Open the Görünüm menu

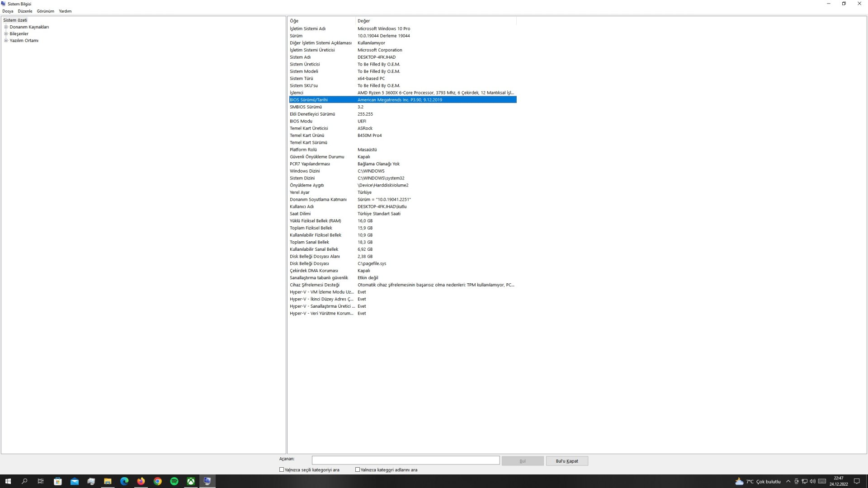[45, 11]
